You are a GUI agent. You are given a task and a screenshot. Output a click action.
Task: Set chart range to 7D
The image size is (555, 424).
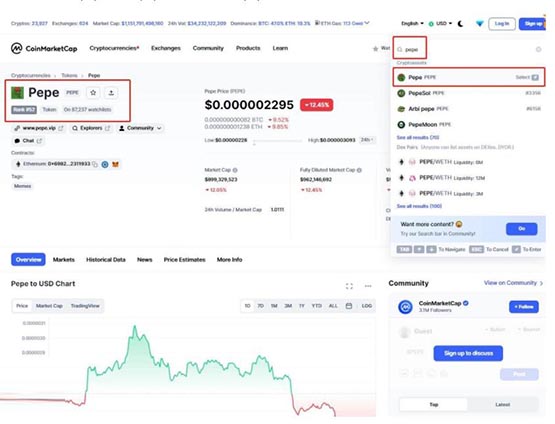pos(261,306)
